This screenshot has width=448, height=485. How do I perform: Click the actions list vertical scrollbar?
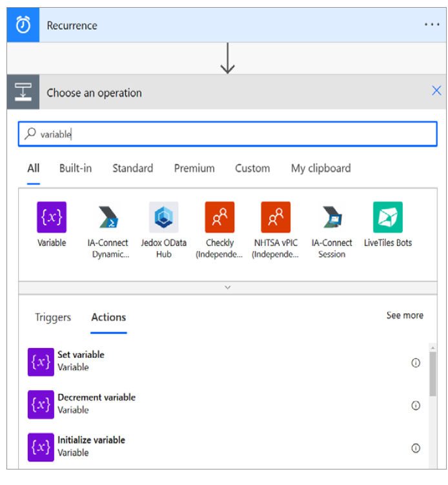tap(433, 375)
